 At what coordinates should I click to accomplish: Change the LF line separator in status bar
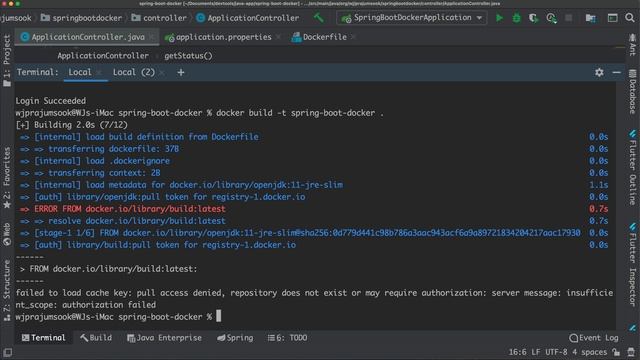point(536,352)
